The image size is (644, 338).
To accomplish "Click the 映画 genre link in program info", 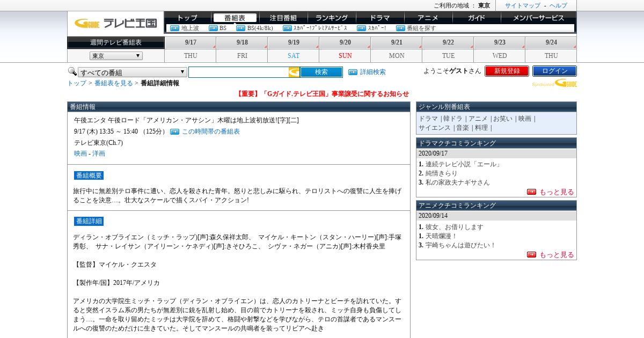I will pyautogui.click(x=80, y=153).
